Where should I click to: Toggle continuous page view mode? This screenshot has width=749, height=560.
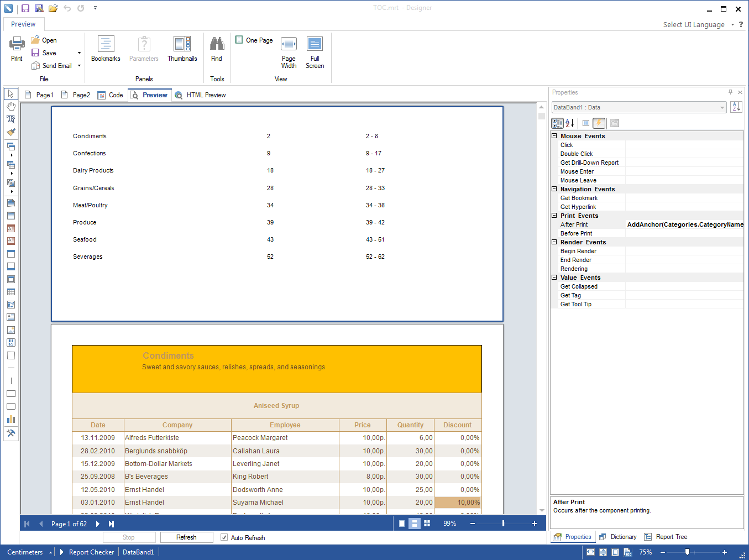coord(414,524)
